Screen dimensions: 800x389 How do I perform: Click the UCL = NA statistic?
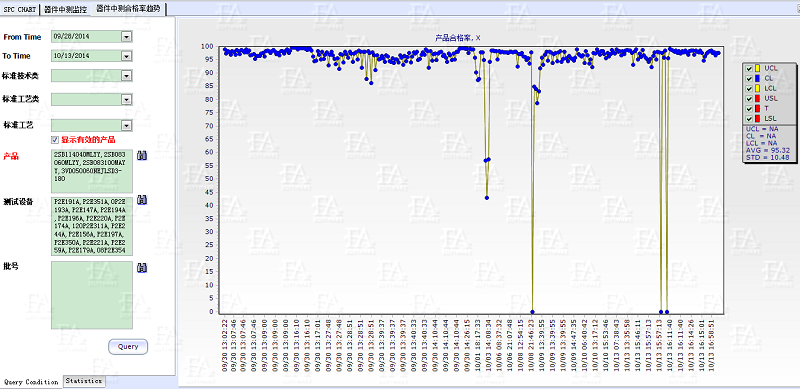[x=761, y=129]
